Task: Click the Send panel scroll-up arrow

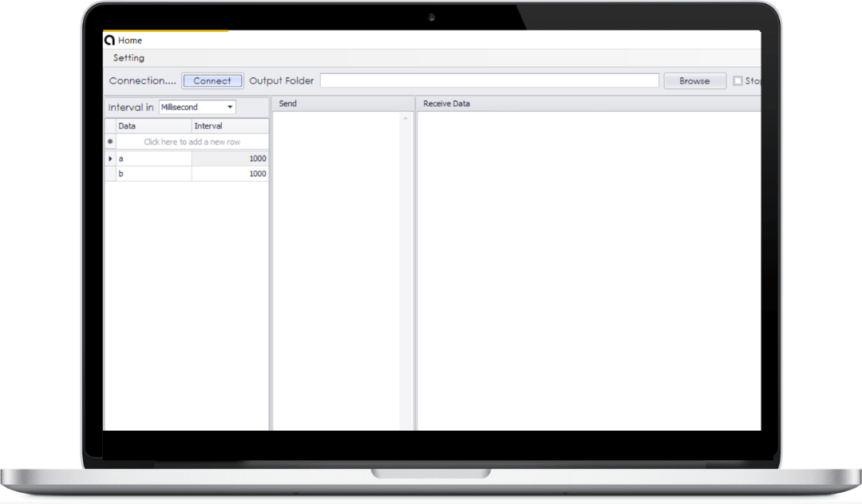Action: pyautogui.click(x=405, y=118)
